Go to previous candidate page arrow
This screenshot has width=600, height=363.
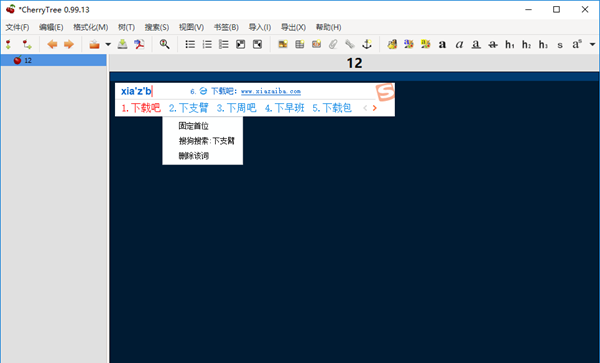pos(365,108)
